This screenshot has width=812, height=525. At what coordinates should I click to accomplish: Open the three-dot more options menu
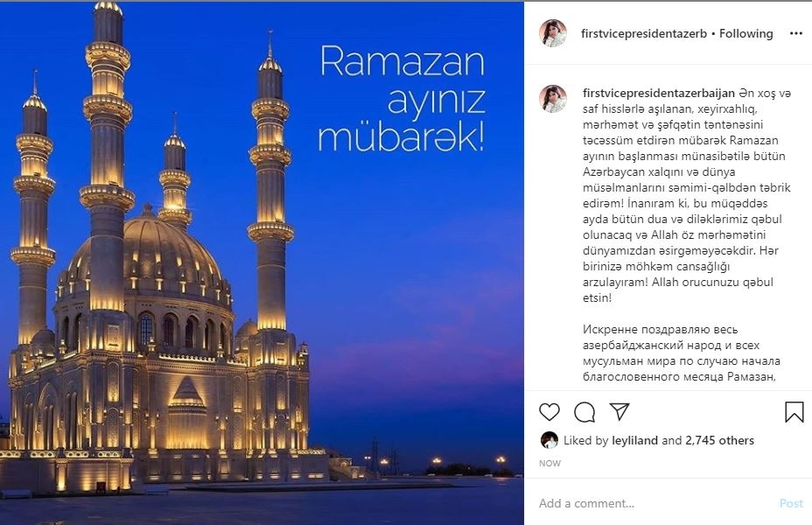(x=796, y=33)
